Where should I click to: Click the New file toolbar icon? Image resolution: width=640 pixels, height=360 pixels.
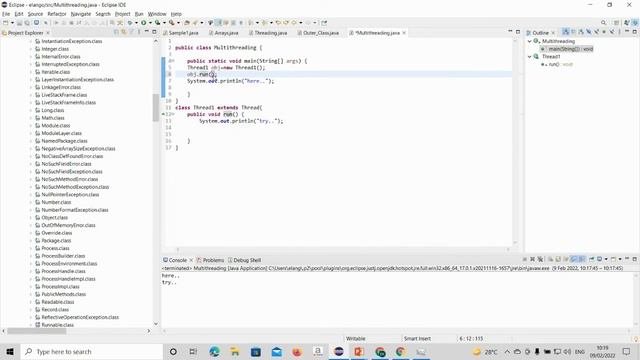(5, 23)
